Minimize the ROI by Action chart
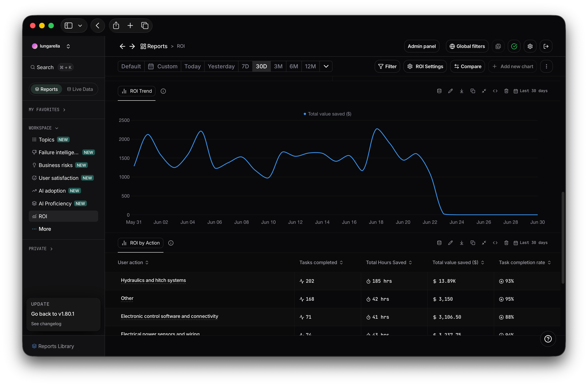This screenshot has height=386, width=588. [484, 243]
